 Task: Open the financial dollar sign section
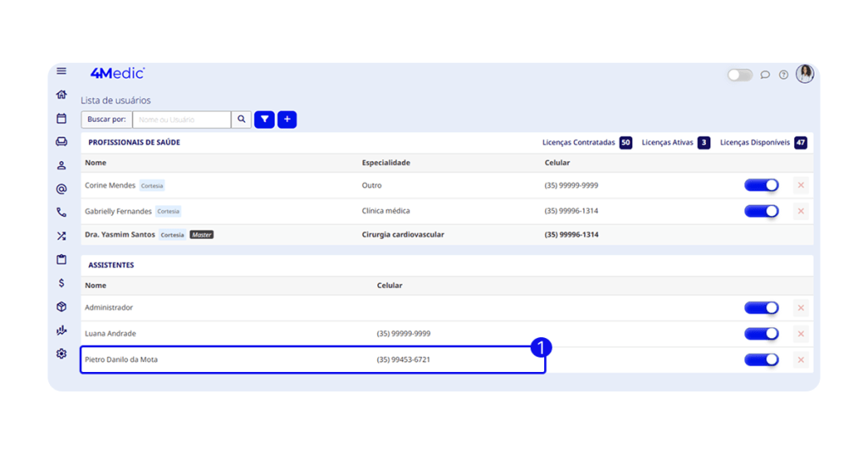click(61, 283)
